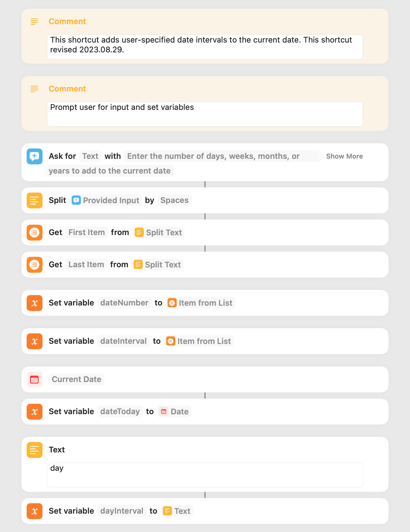Click the Text action icon above 'day'
This screenshot has width=410, height=532.
pyautogui.click(x=34, y=450)
